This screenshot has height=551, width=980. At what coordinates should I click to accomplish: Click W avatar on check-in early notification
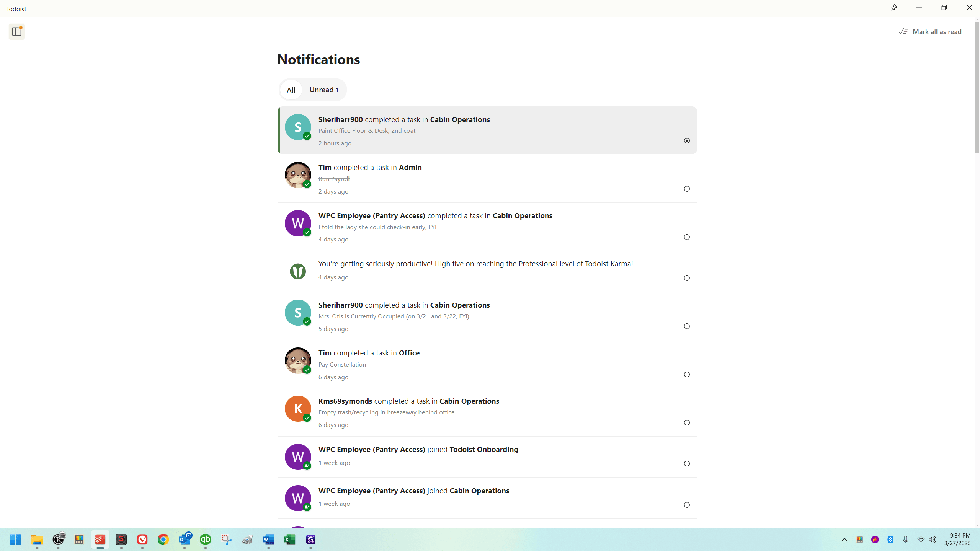coord(298,223)
